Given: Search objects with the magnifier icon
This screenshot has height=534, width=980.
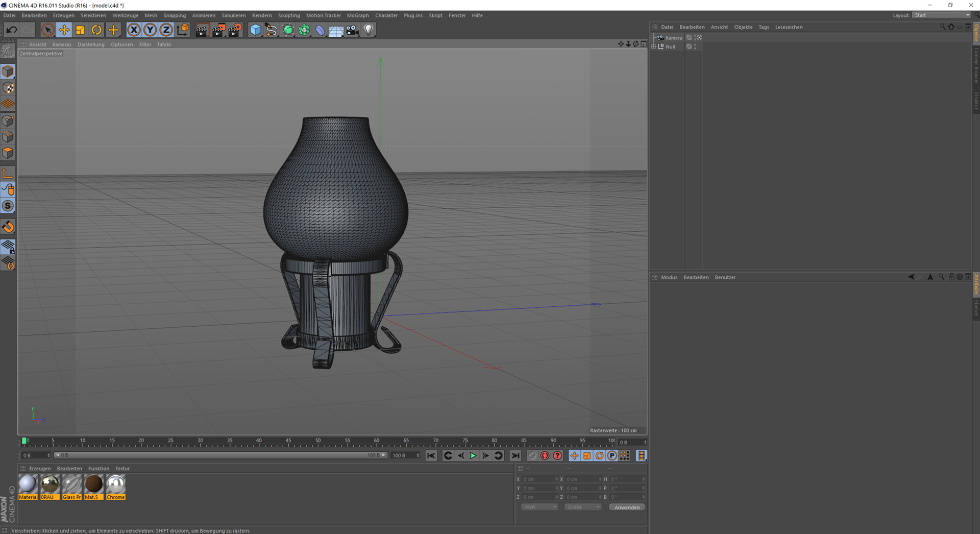Looking at the screenshot, I should tap(943, 27).
